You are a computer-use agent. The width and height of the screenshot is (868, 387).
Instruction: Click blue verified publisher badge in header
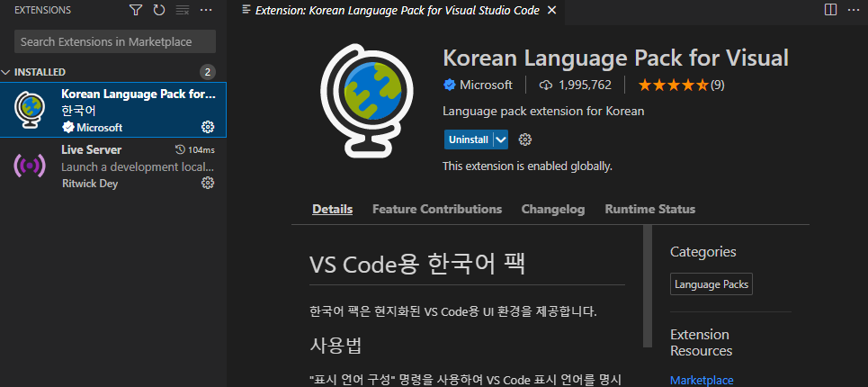click(450, 85)
